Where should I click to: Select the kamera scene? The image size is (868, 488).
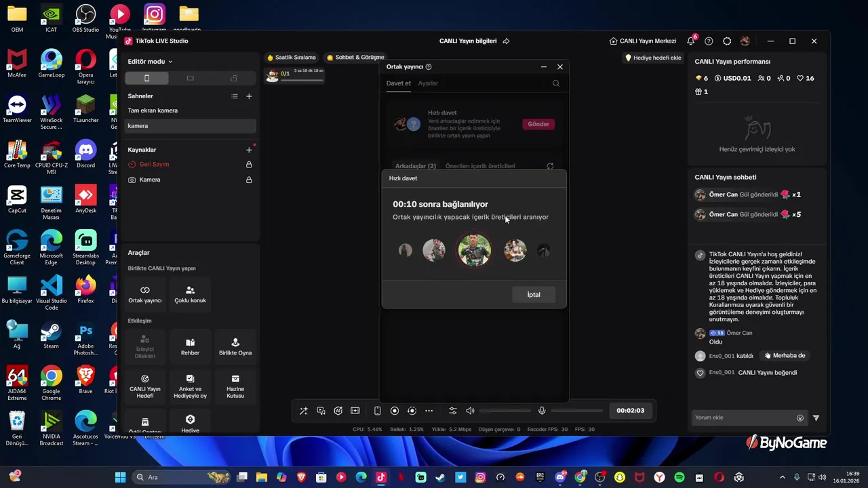[190, 126]
